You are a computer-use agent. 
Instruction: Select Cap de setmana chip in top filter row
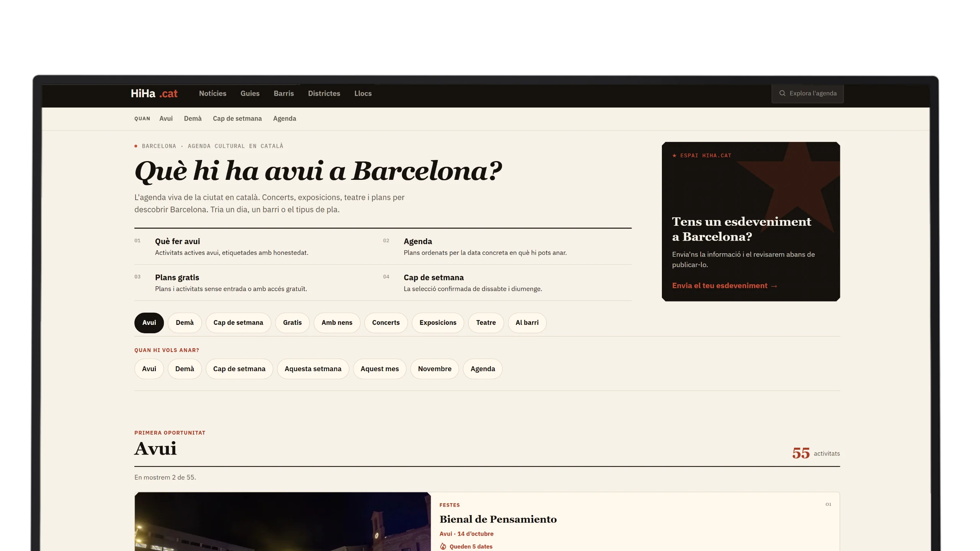[x=238, y=323]
